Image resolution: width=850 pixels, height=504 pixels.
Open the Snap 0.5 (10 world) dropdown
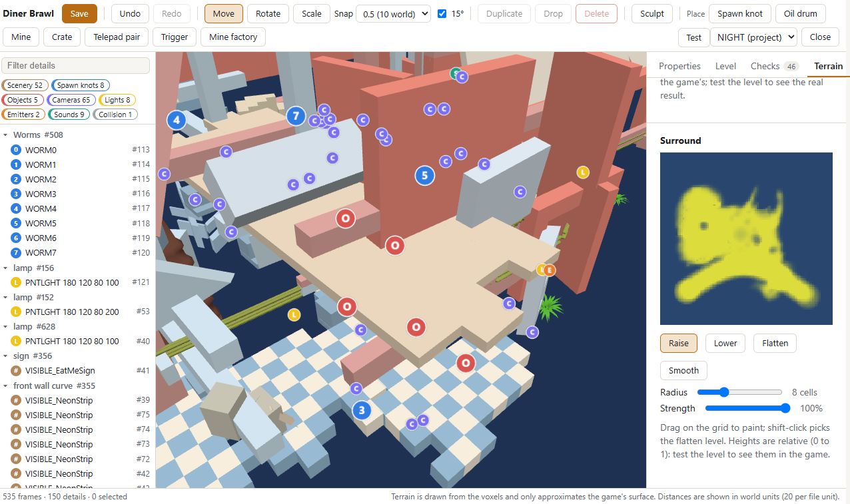(x=394, y=13)
